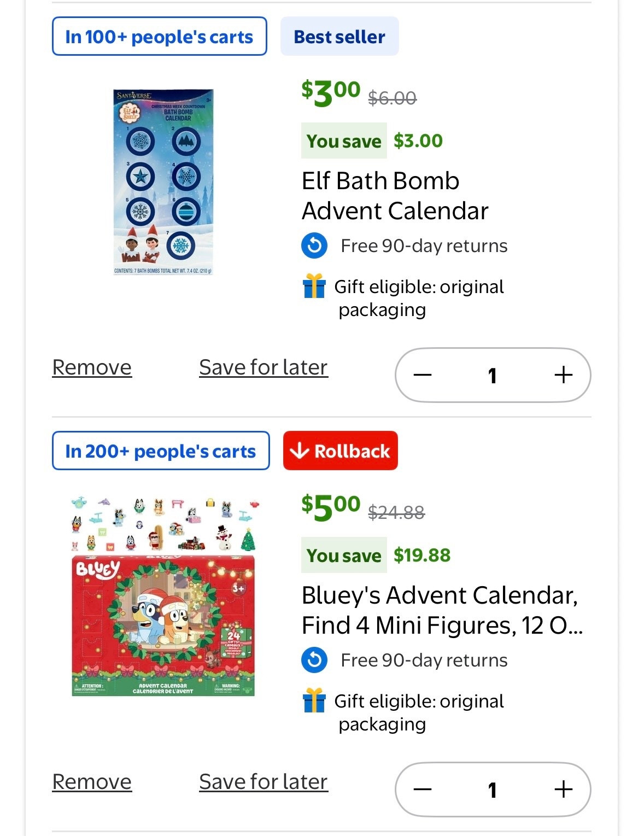Click the In 200+ people's carts badge
Screen dimensions: 644x836
pos(161,451)
